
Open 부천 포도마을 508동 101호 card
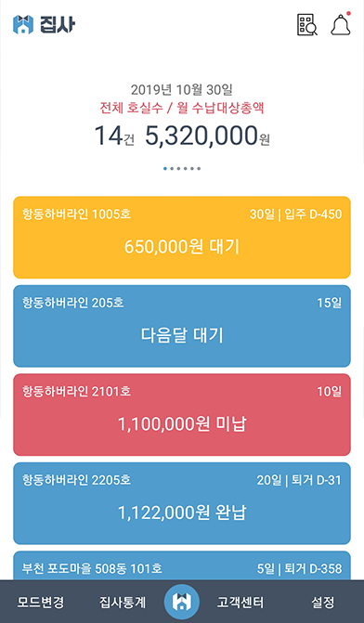(x=182, y=565)
